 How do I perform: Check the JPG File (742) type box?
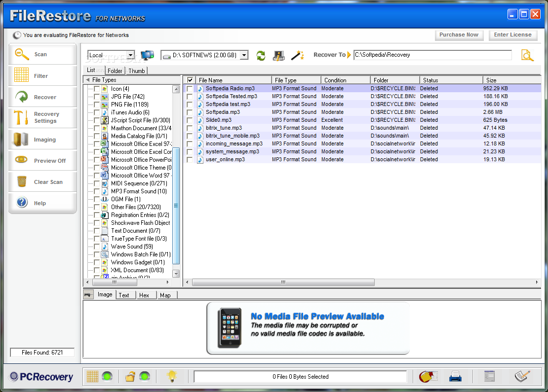point(97,97)
